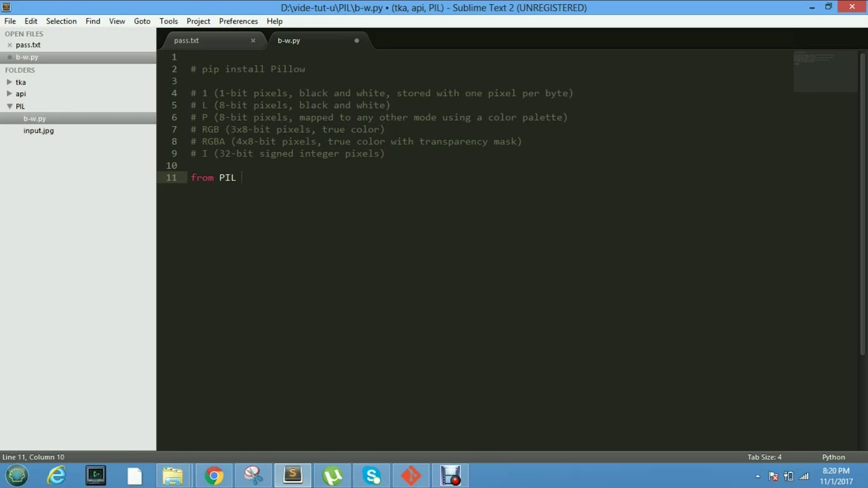The width and height of the screenshot is (868, 488).
Task: Open the Goto menu
Action: [x=142, y=21]
